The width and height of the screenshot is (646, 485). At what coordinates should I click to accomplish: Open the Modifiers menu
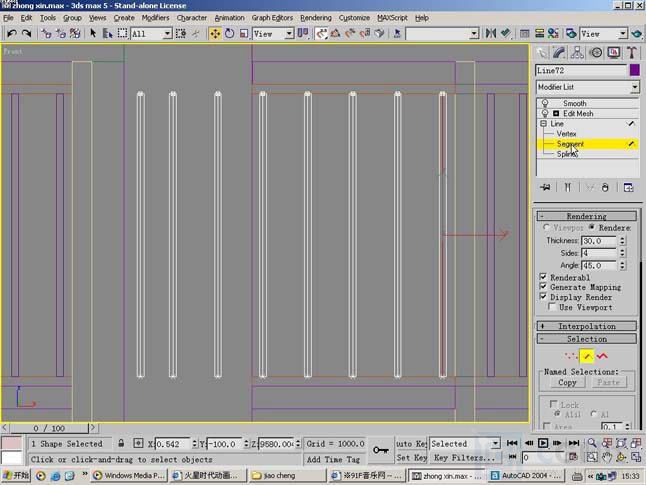(155, 18)
